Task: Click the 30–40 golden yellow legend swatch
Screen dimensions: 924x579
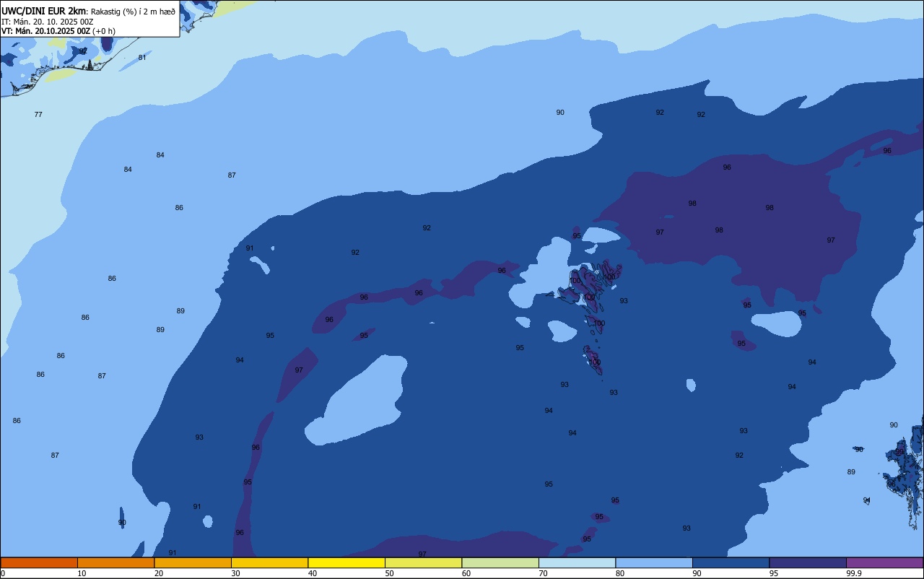Action: click(x=269, y=562)
